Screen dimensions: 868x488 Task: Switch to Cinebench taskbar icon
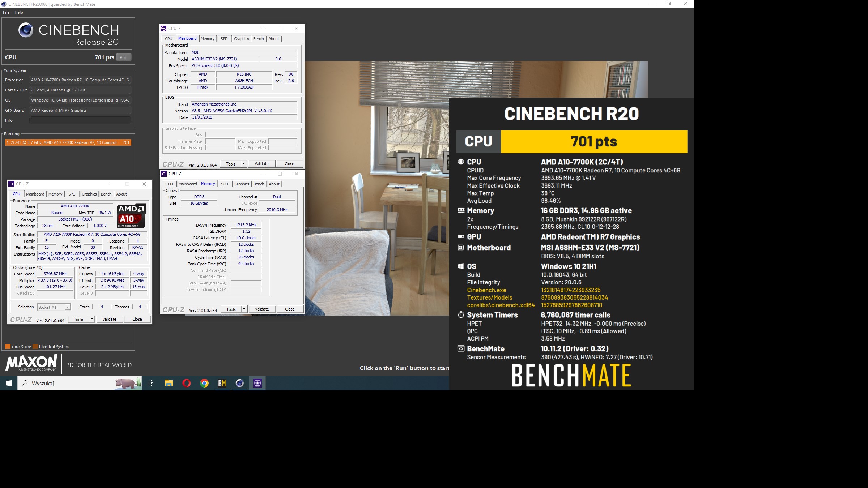240,383
